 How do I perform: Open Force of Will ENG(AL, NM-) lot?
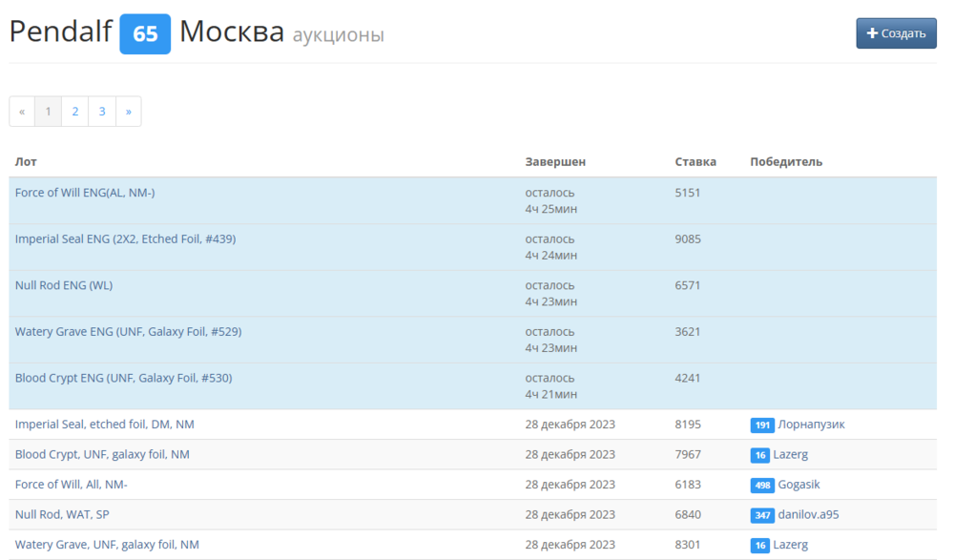pyautogui.click(x=85, y=193)
